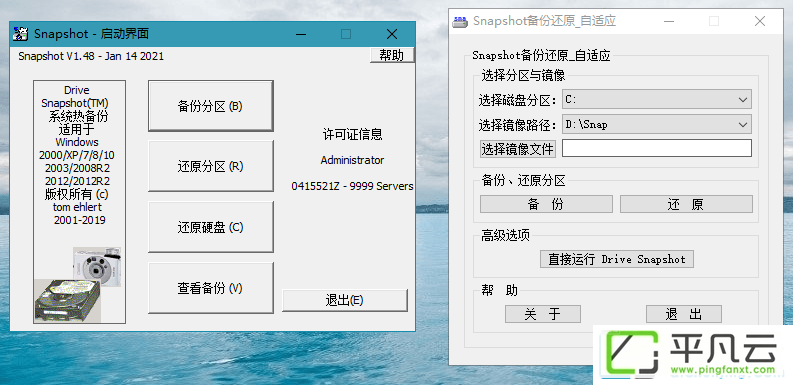
Task: Click the 0415521Z - 9999 Servers text
Action: tap(352, 186)
